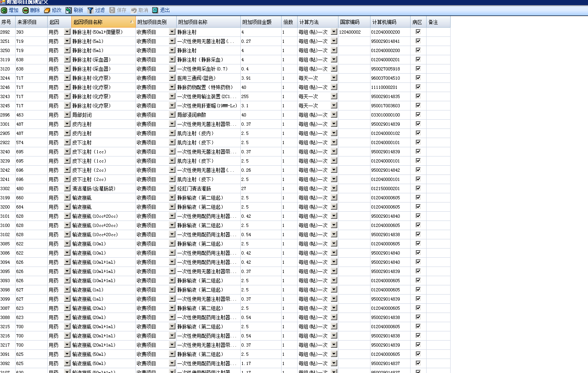Image resolution: width=588 pixels, height=373 pixels.
Task: Open the 起因 dropdown in row 3240
Action: click(67, 151)
